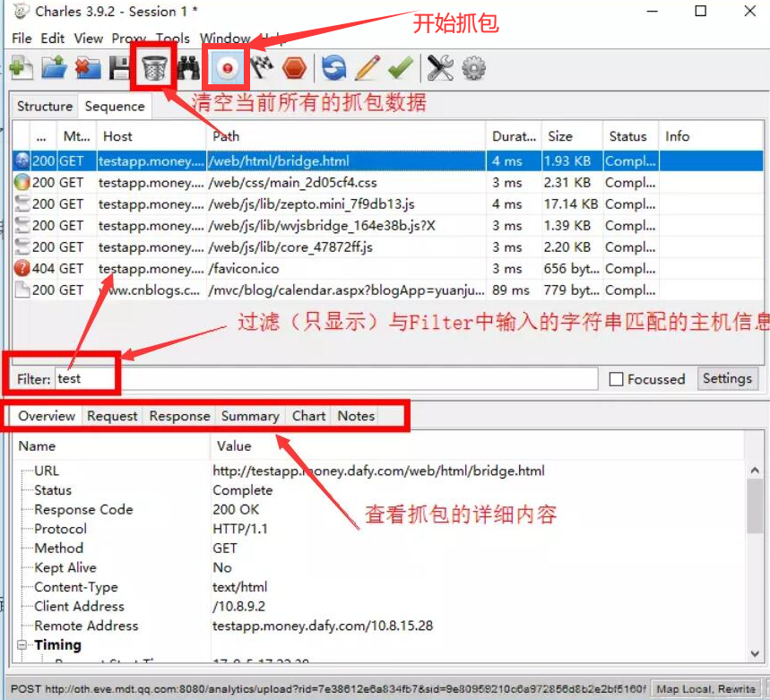This screenshot has width=770, height=700.
Task: Click the Client Address /10.8.9.2 value
Action: (238, 606)
